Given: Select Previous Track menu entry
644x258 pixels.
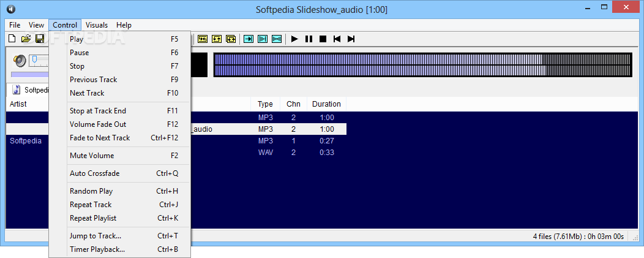Looking at the screenshot, I should coord(119,80).
